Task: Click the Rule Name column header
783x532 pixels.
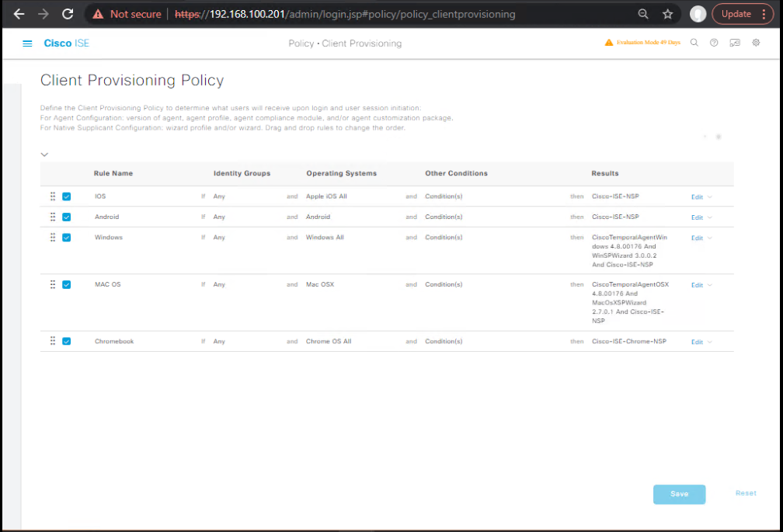Action: (x=113, y=173)
